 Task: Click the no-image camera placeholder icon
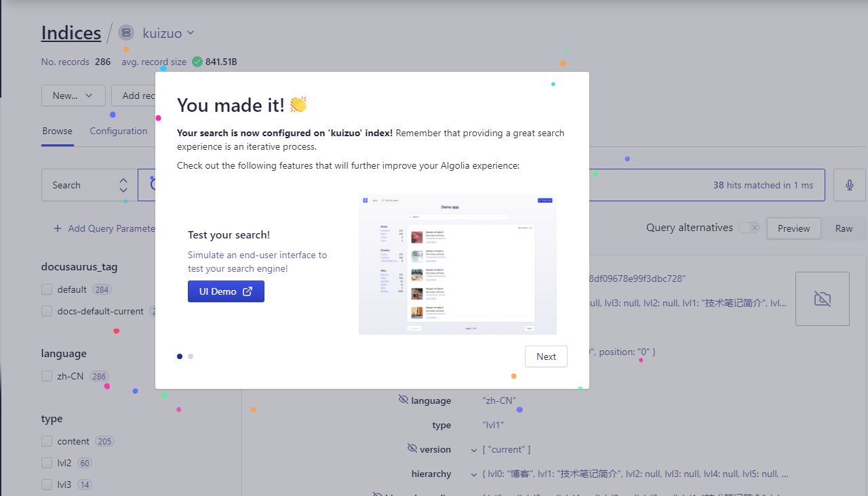822,299
